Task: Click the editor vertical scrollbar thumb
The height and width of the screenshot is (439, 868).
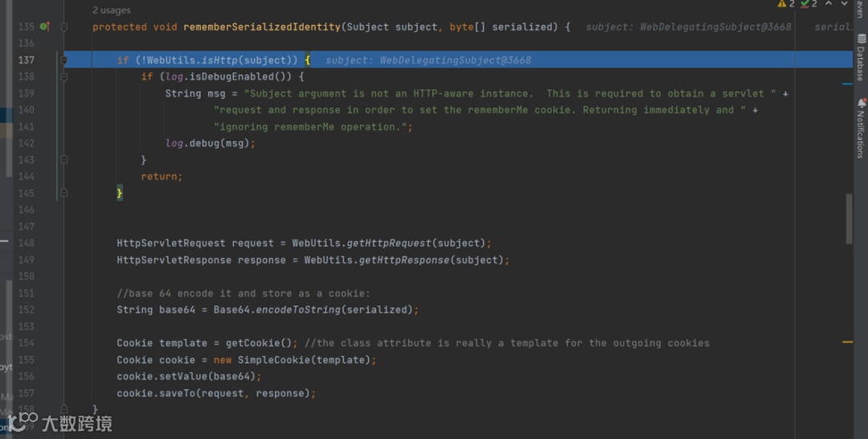Action: coord(849,217)
